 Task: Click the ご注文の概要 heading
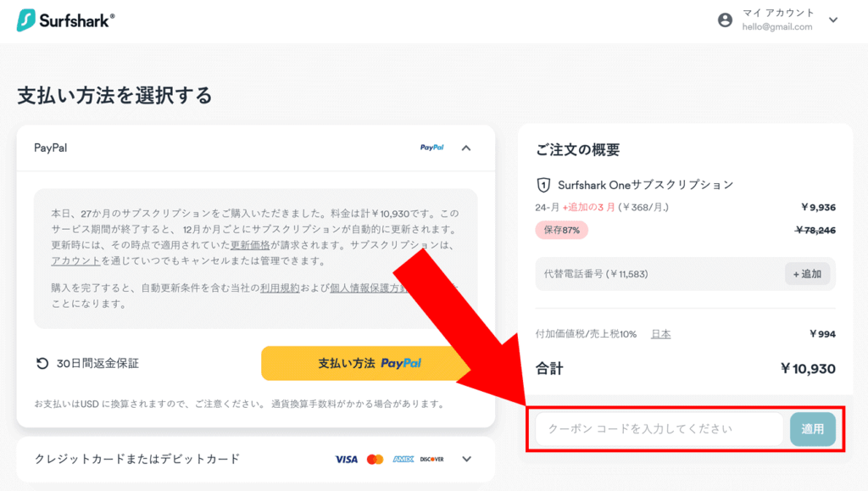[x=577, y=149]
